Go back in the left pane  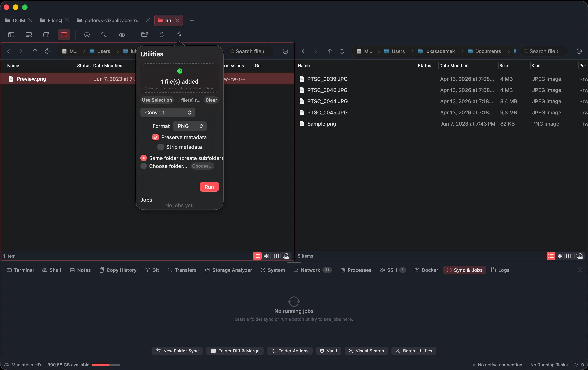9,51
